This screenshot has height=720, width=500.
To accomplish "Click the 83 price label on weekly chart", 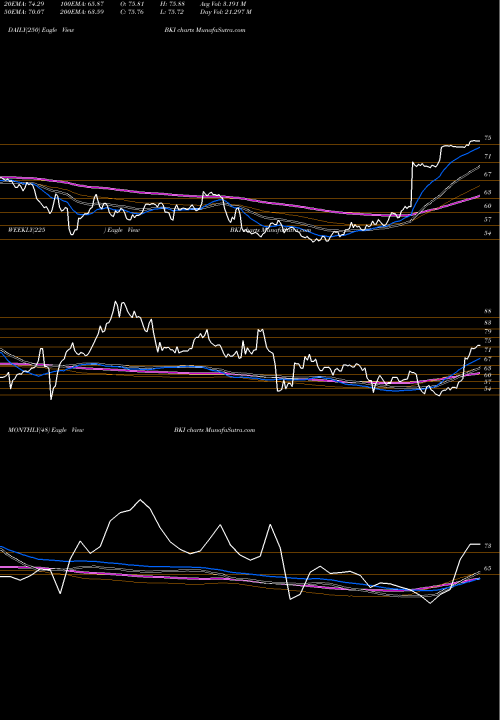I will [x=488, y=323].
